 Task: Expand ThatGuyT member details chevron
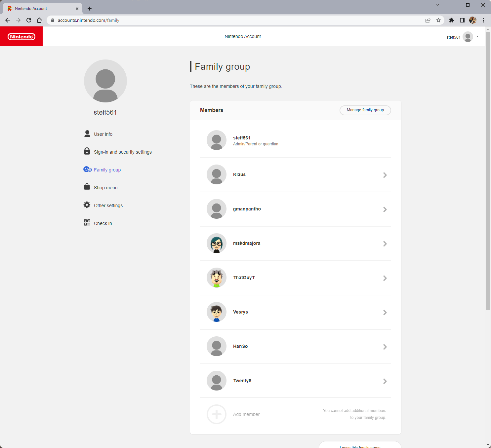pyautogui.click(x=385, y=278)
